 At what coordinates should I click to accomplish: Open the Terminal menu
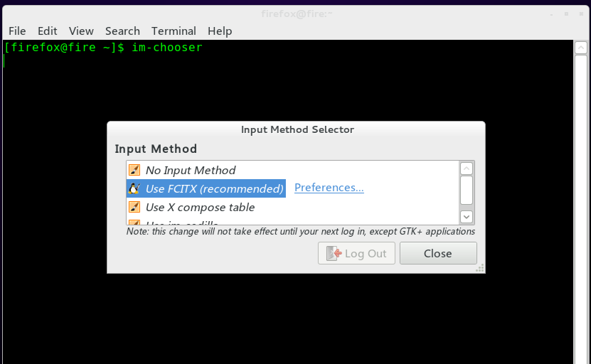click(174, 31)
